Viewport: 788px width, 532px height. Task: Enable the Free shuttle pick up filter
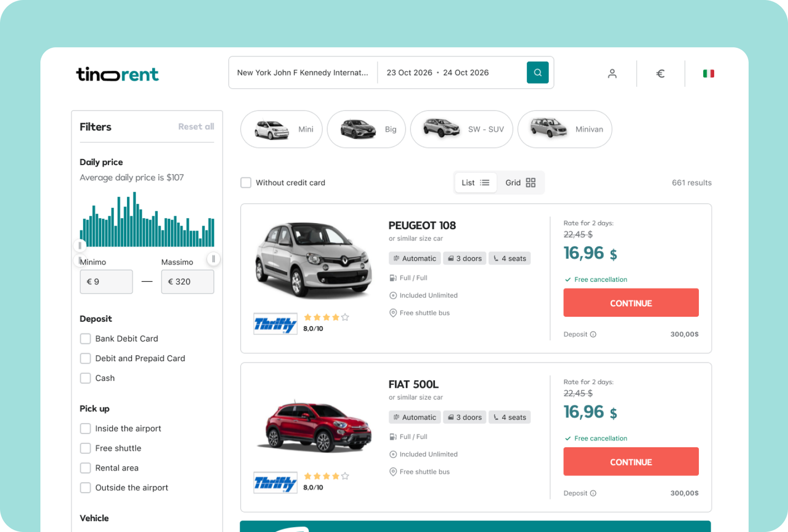[x=85, y=448]
